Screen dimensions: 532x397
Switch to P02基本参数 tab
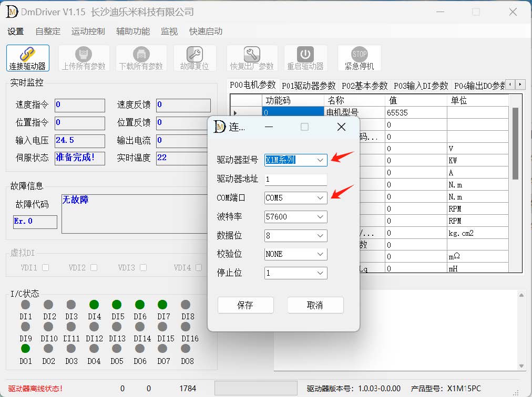[x=365, y=86]
